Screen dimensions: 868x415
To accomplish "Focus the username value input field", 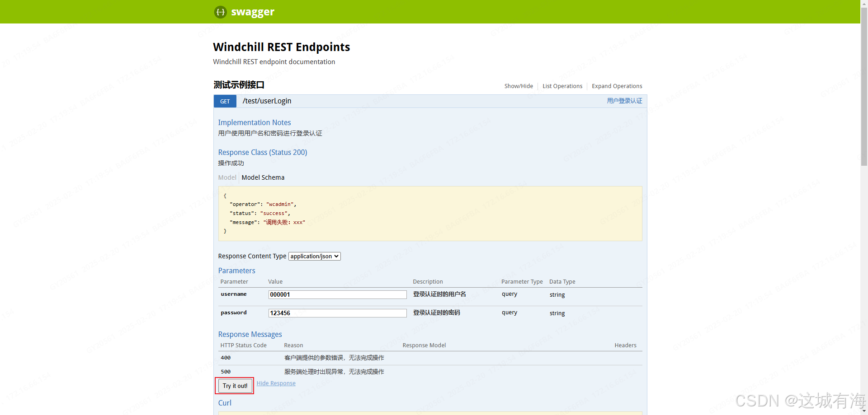I will click(x=338, y=294).
